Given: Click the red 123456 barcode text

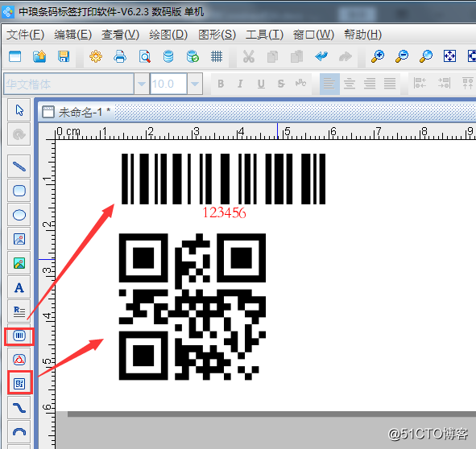Looking at the screenshot, I should 224,212.
